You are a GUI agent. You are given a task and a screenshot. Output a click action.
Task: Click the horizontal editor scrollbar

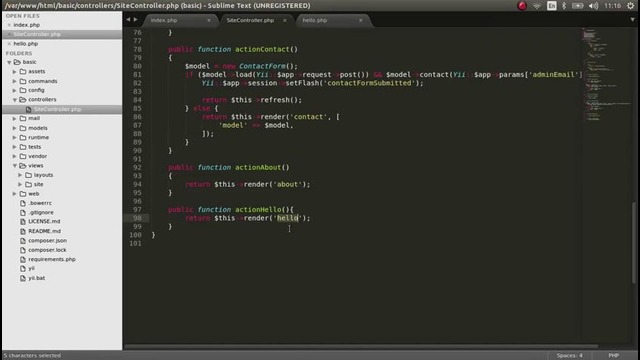tap(361, 347)
